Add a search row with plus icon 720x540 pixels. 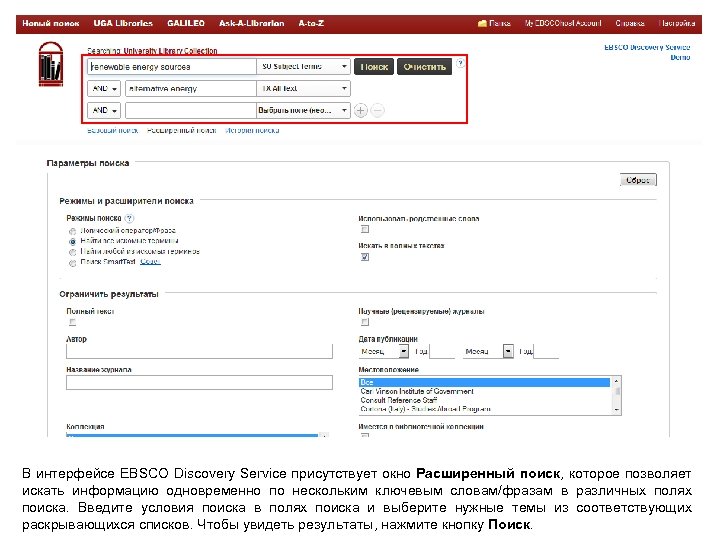tap(360, 111)
